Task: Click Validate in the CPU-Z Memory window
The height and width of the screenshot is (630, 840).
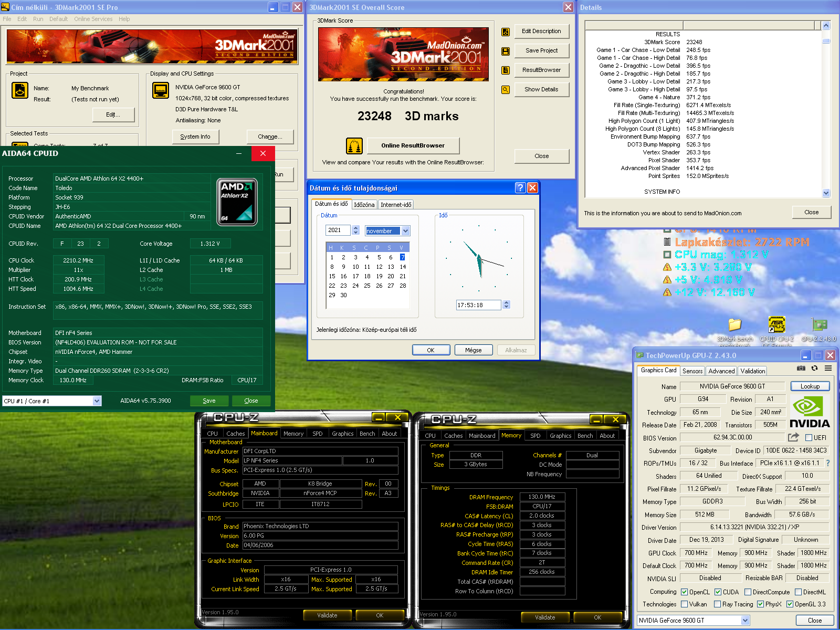Action: [x=545, y=617]
